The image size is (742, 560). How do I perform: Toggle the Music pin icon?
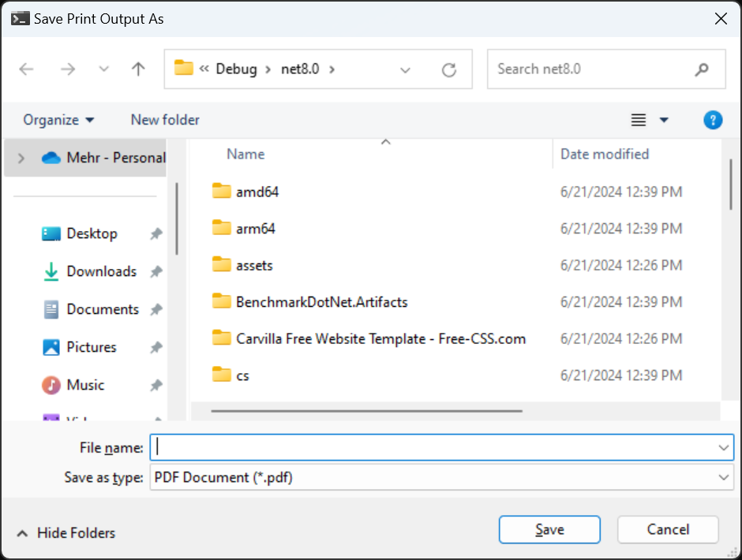pyautogui.click(x=156, y=385)
